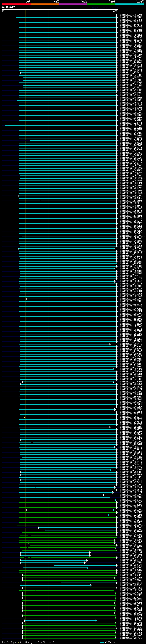Select hit label UniRef100_P49201
Viewport: 146px width, 644px height.
tap(131, 63)
